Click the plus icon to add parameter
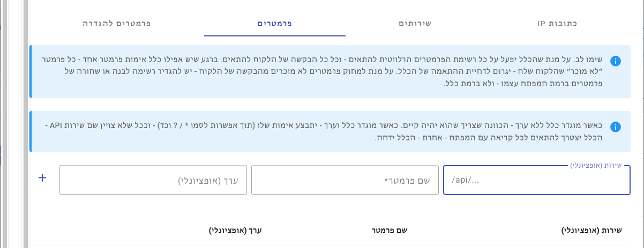This screenshot has height=248, width=644. [x=43, y=178]
